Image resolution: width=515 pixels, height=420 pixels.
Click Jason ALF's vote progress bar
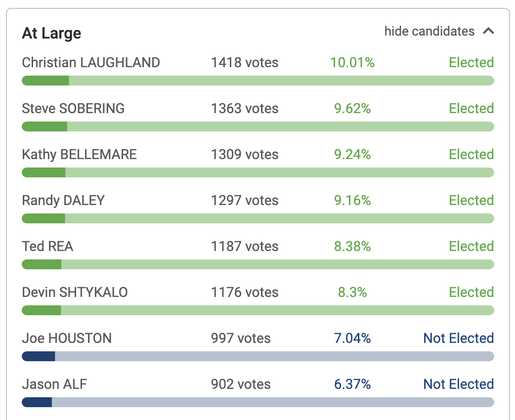point(257,402)
